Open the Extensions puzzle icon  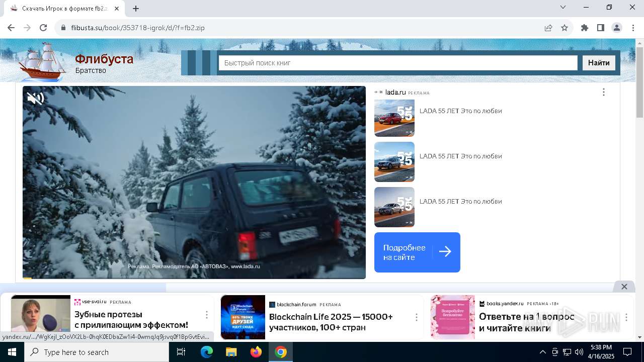[585, 28]
